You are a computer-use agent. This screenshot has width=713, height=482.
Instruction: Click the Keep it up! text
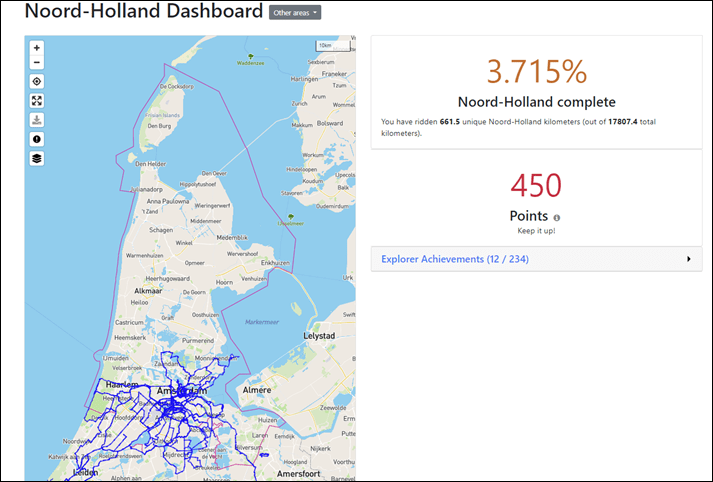click(537, 231)
